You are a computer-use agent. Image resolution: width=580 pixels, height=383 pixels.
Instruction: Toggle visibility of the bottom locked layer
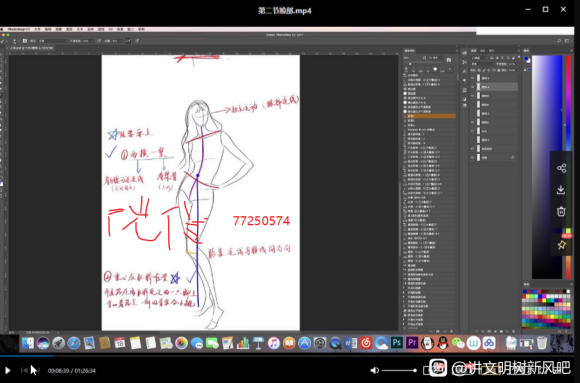pyautogui.click(x=473, y=158)
